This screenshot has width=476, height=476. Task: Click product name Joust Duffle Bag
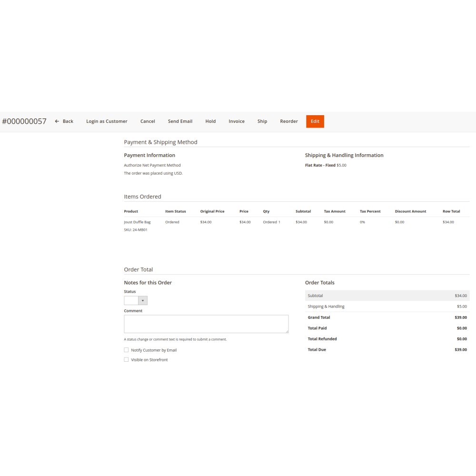click(137, 222)
